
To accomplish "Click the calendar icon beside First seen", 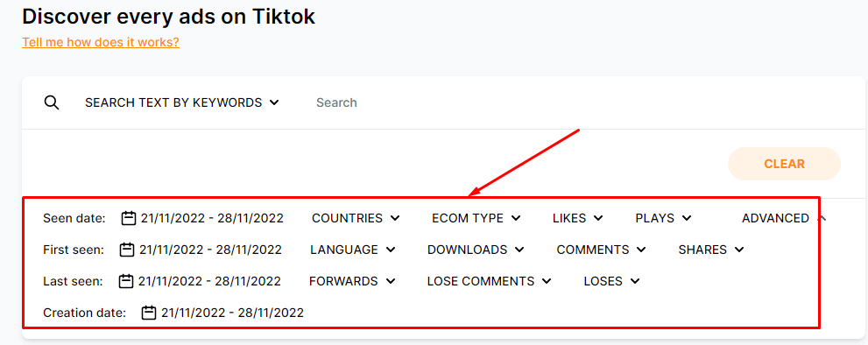I will click(127, 250).
